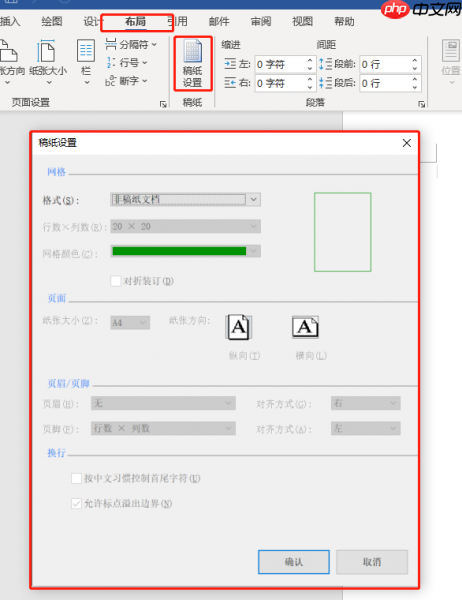Click the 确认 button
The width and height of the screenshot is (462, 600).
point(294,562)
